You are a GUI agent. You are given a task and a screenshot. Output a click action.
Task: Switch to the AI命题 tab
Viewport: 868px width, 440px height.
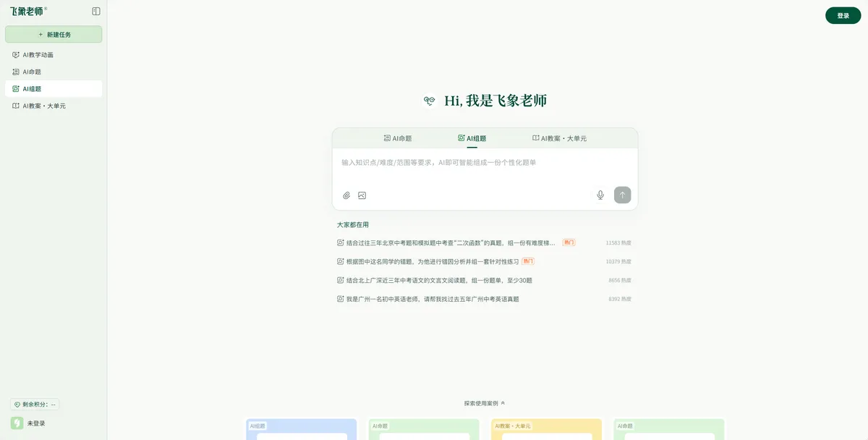point(397,138)
